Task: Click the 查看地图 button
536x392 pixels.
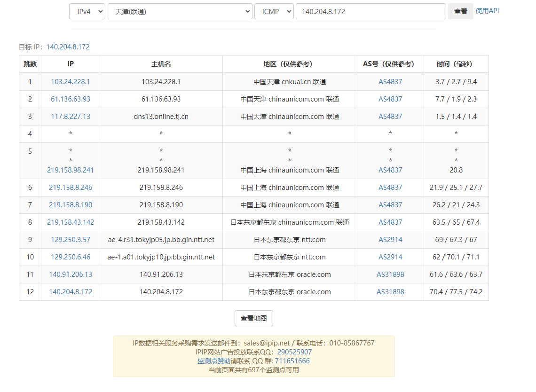Action: click(253, 318)
